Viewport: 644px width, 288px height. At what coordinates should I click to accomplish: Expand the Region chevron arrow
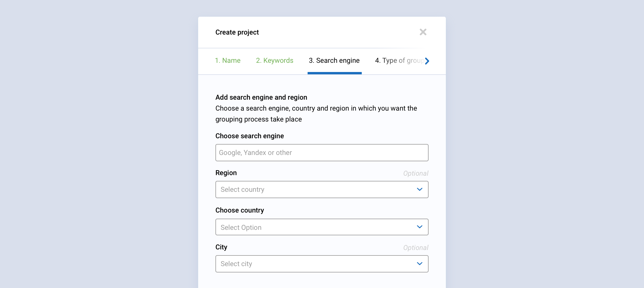click(420, 189)
